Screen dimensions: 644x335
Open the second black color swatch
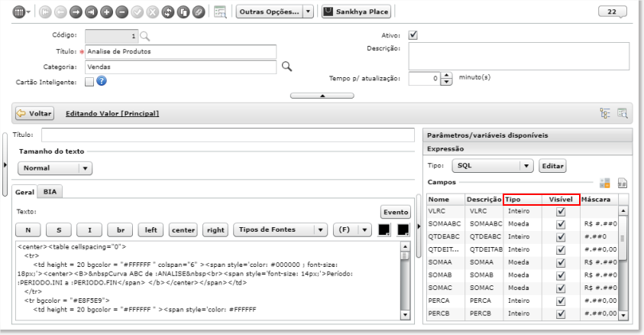[403, 229]
